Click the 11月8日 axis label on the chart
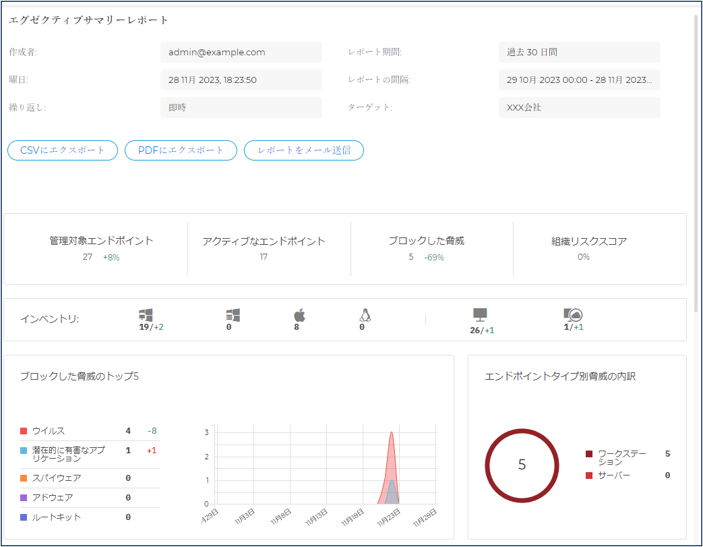The width and height of the screenshot is (703, 547). point(281,517)
